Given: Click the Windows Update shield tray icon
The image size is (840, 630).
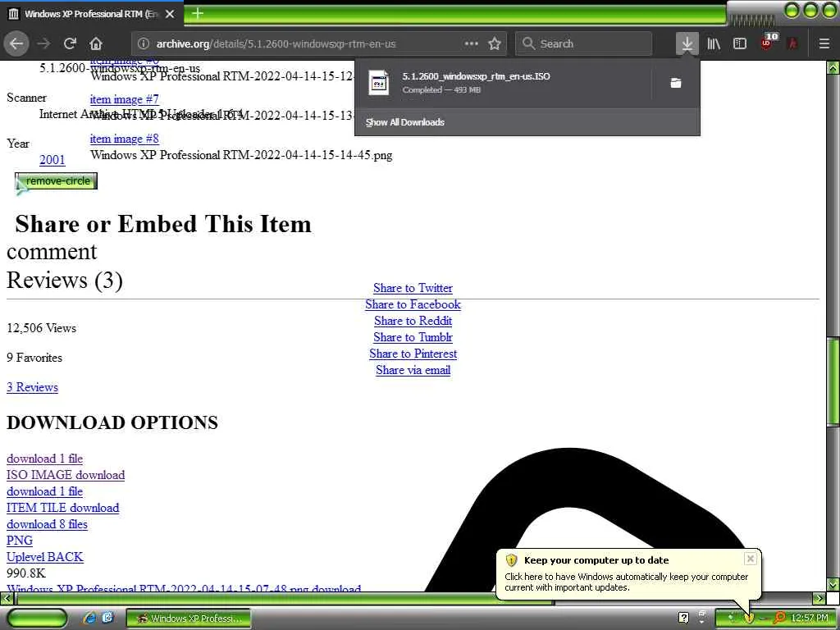Looking at the screenshot, I should 749,619.
